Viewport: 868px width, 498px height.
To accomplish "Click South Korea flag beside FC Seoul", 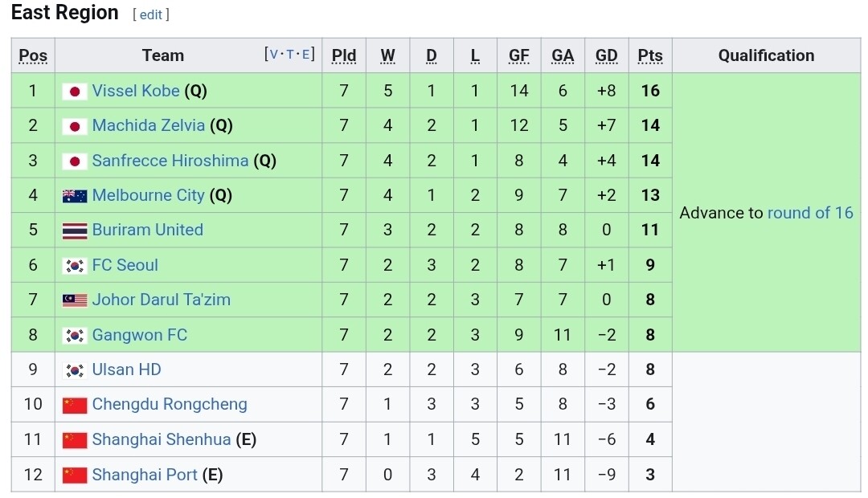I will [75, 266].
